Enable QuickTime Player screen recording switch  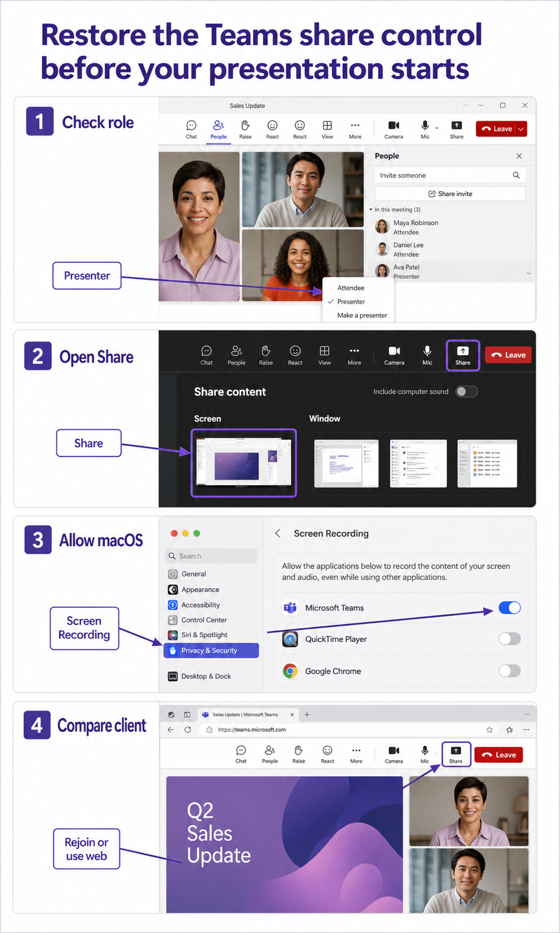[509, 639]
